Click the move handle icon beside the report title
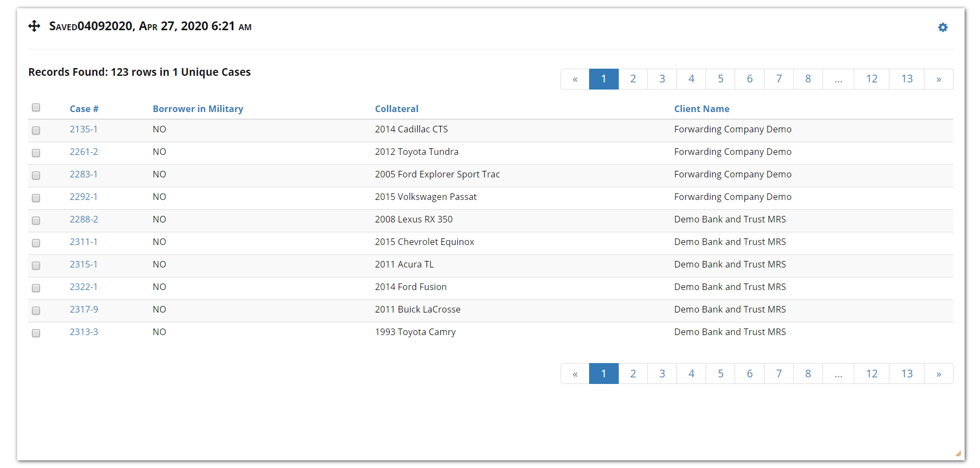Image resolution: width=980 pixels, height=468 pixels. (34, 26)
